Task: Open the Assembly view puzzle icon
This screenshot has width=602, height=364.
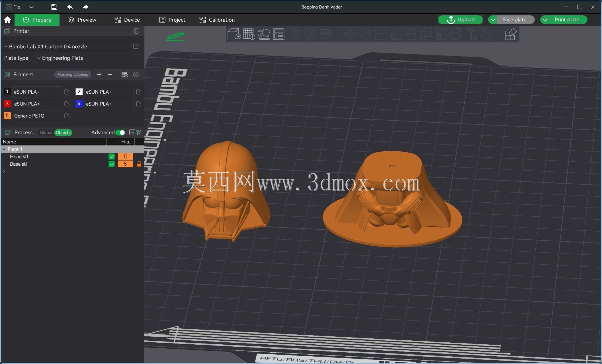Action: [x=511, y=34]
